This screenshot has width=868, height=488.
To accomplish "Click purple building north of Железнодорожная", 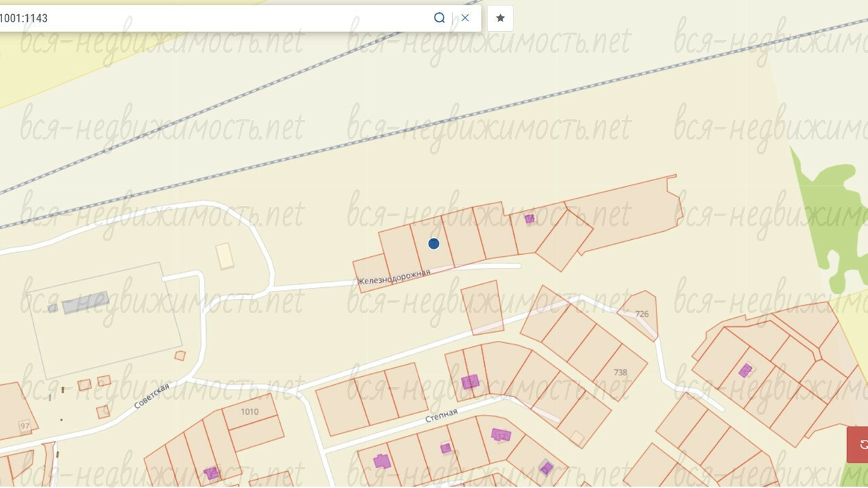I will (x=530, y=218).
